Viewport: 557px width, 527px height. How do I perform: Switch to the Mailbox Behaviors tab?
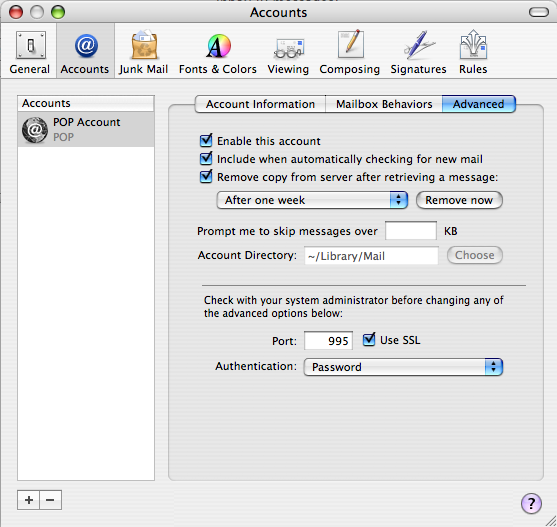tap(384, 104)
